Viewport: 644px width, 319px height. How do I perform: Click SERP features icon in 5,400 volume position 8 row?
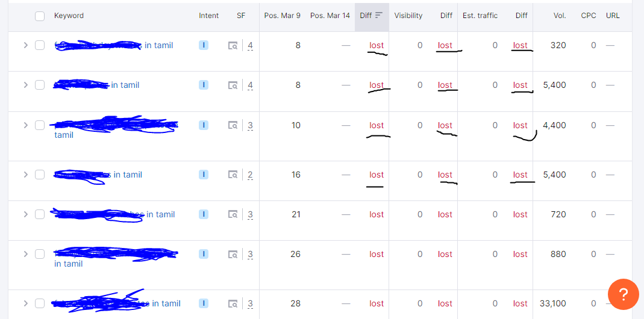pos(233,85)
